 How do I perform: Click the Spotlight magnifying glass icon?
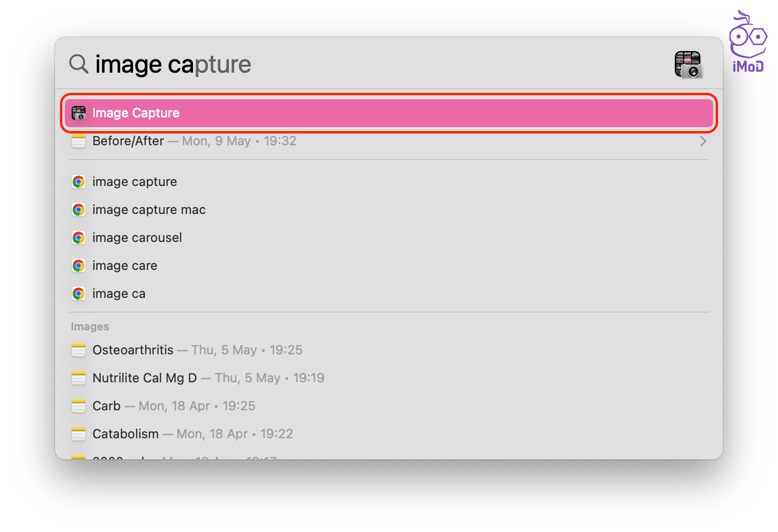[79, 64]
